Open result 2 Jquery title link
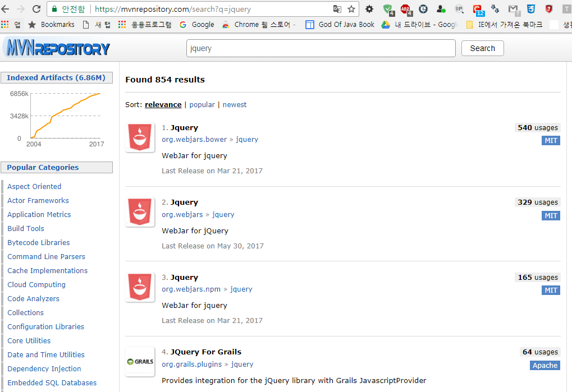This screenshot has height=392, width=572. (184, 202)
